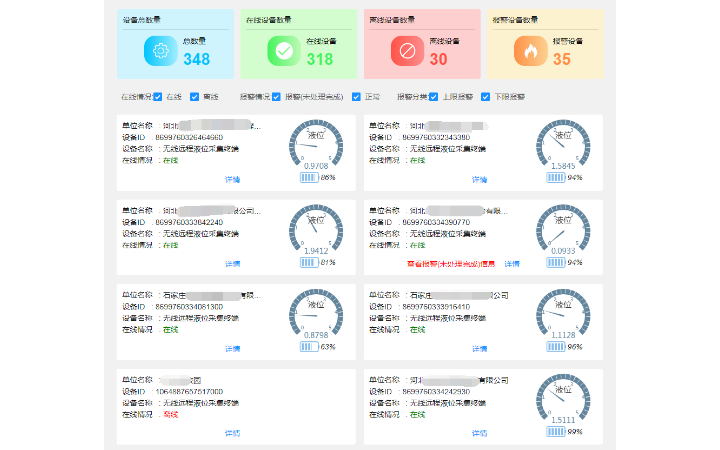Click the level gauge reading 1.9412
Image resolution: width=720 pixels, height=450 pixels.
tap(316, 230)
